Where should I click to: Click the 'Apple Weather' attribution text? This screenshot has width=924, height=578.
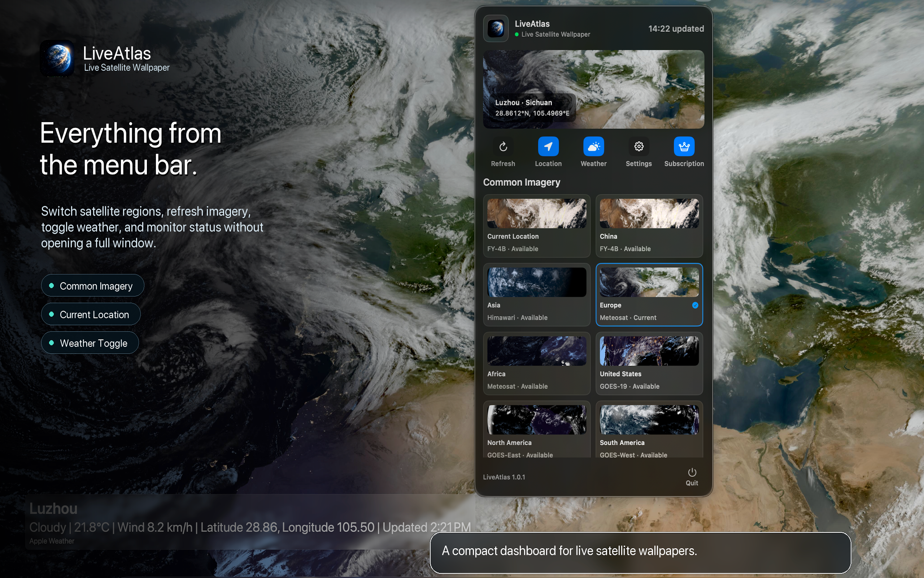click(52, 541)
